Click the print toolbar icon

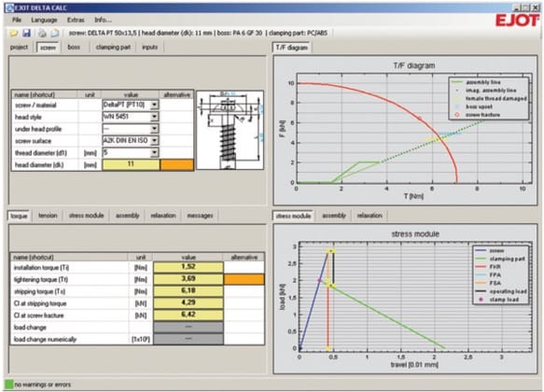click(42, 33)
